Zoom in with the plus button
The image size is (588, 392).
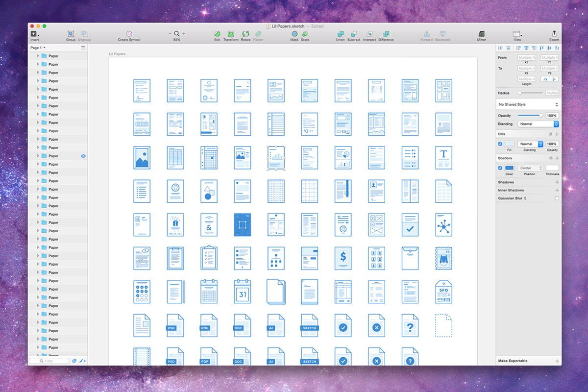(184, 34)
